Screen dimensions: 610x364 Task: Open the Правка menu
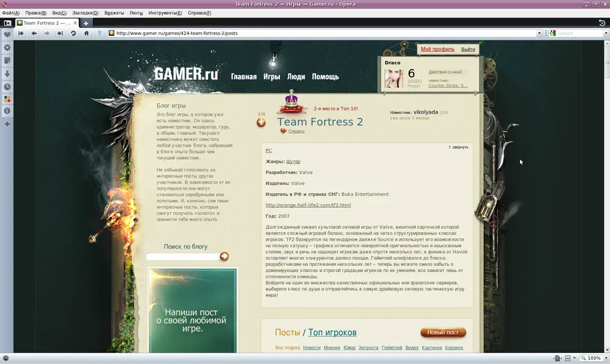[x=36, y=13]
